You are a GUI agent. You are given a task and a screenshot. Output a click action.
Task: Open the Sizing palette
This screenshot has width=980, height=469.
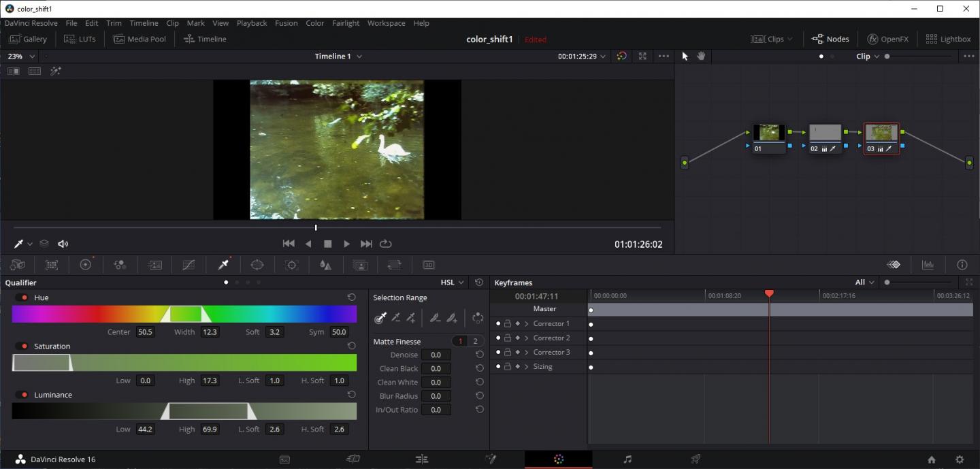tap(395, 265)
